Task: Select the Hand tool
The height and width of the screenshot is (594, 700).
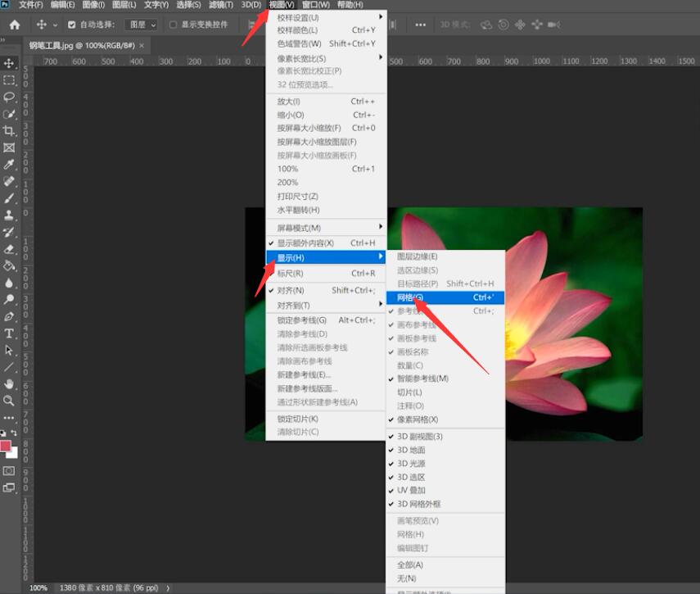Action: click(9, 384)
